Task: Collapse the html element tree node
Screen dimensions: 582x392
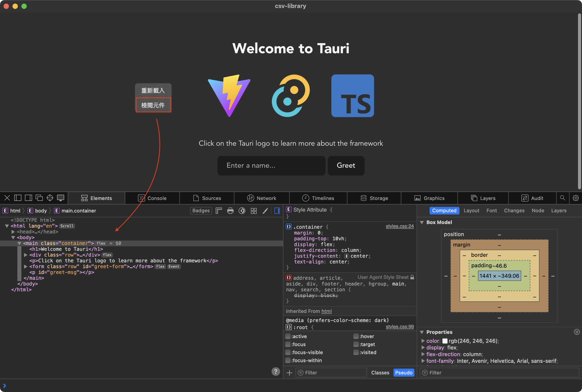Action: pyautogui.click(x=7, y=226)
